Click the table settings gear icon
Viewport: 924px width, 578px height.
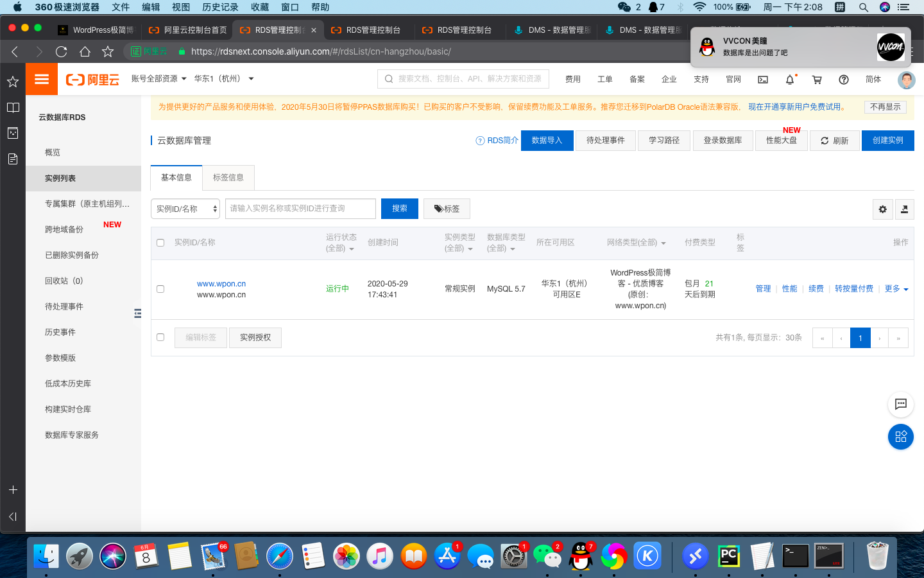click(x=883, y=209)
